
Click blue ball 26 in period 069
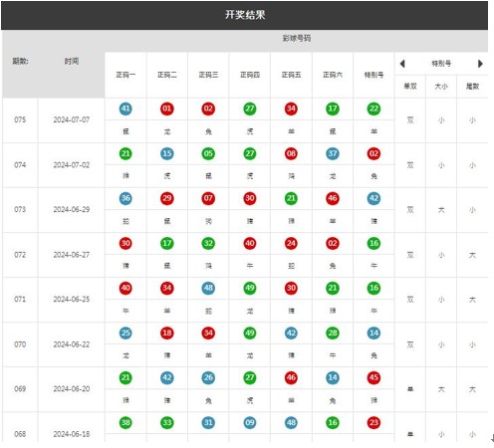tap(208, 377)
